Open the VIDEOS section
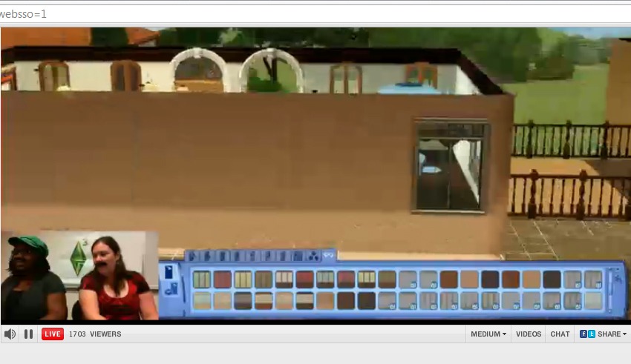This screenshot has width=631, height=364. point(529,334)
